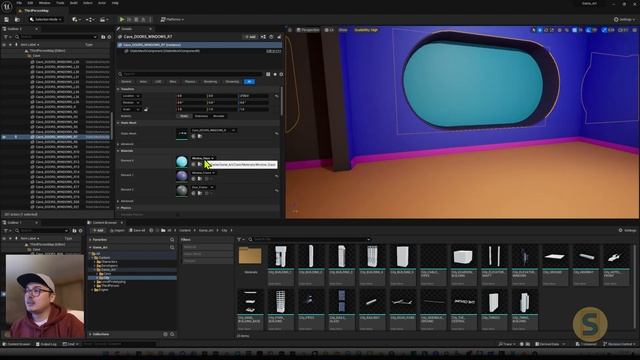Open the Selection Mode dropdown
The height and width of the screenshot is (360, 640).
pos(45,19)
